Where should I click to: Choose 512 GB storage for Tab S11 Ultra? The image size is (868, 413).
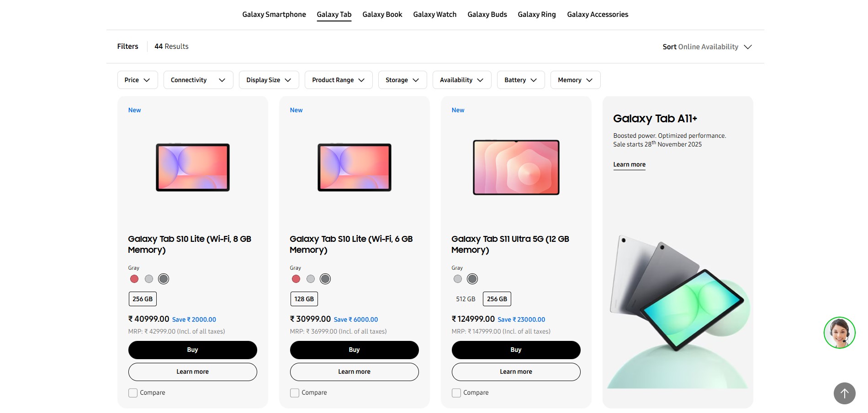[x=466, y=299]
